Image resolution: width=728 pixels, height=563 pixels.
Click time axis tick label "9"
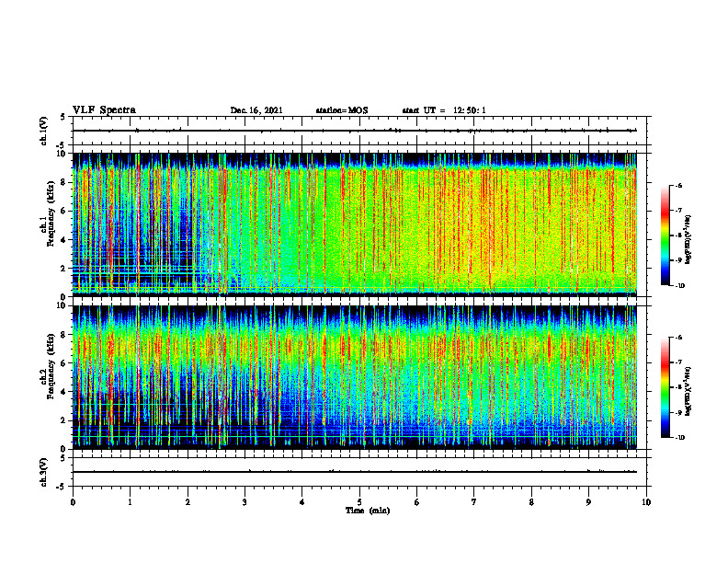tap(588, 502)
